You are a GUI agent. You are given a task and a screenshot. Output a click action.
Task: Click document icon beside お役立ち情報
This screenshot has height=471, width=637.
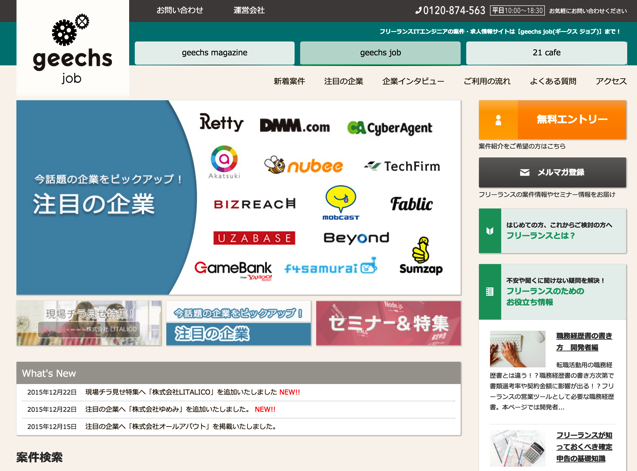tap(490, 291)
